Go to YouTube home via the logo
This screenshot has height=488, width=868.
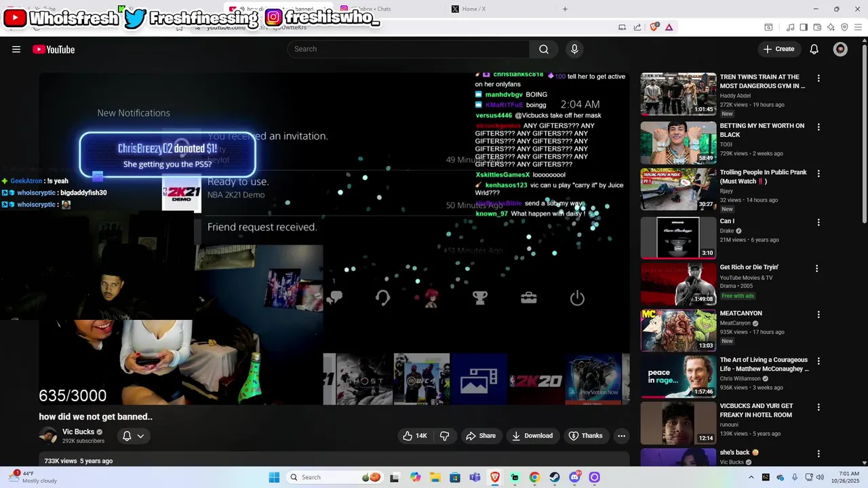pos(54,49)
